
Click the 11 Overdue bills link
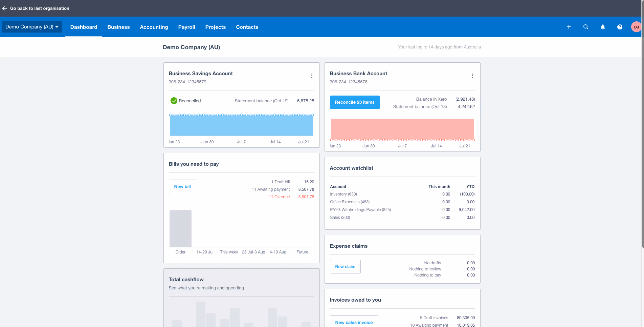(279, 197)
